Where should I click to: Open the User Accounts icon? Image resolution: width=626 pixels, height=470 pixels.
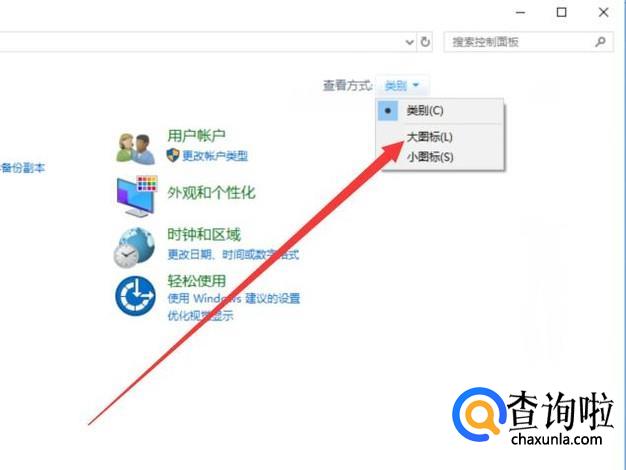pyautogui.click(x=136, y=149)
